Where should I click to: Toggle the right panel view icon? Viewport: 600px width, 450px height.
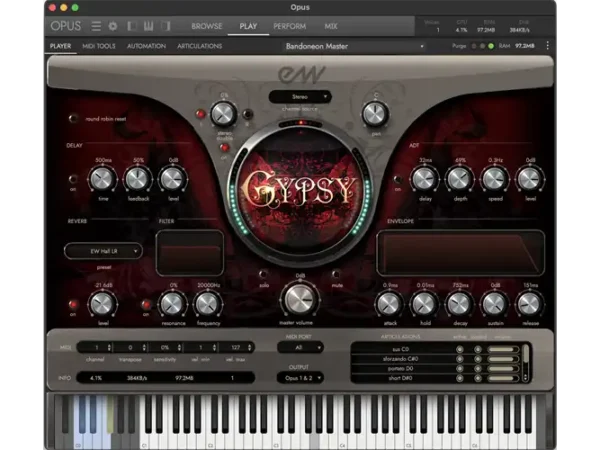coord(165,26)
